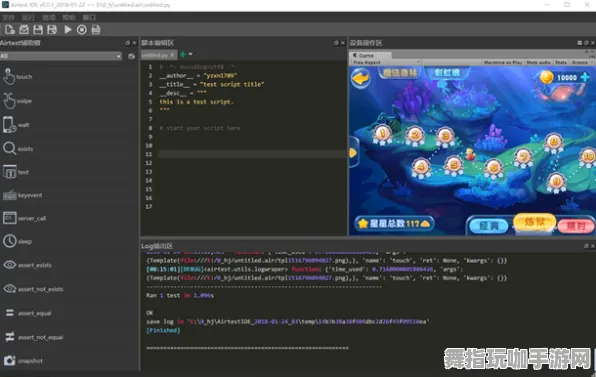
Task: Add coins with the blue plus button
Action: tap(585, 77)
